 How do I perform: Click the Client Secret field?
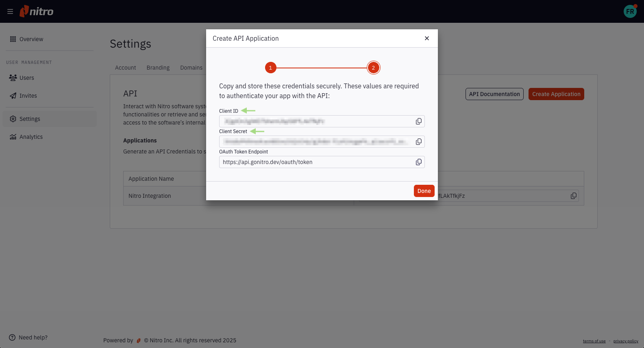(322, 142)
